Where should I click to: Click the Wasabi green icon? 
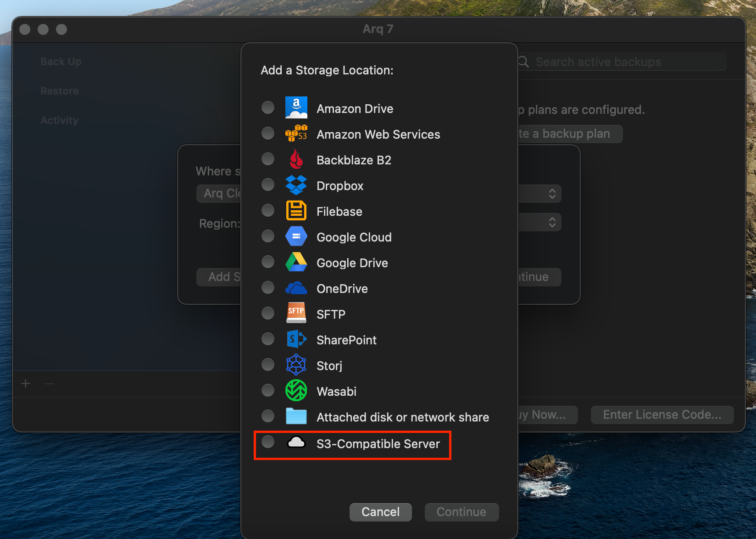(x=296, y=391)
